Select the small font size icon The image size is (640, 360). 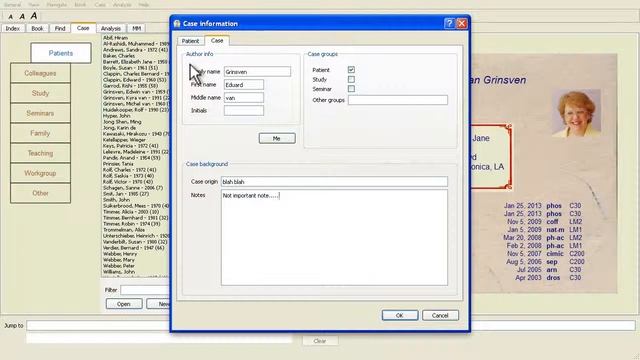click(x=11, y=17)
